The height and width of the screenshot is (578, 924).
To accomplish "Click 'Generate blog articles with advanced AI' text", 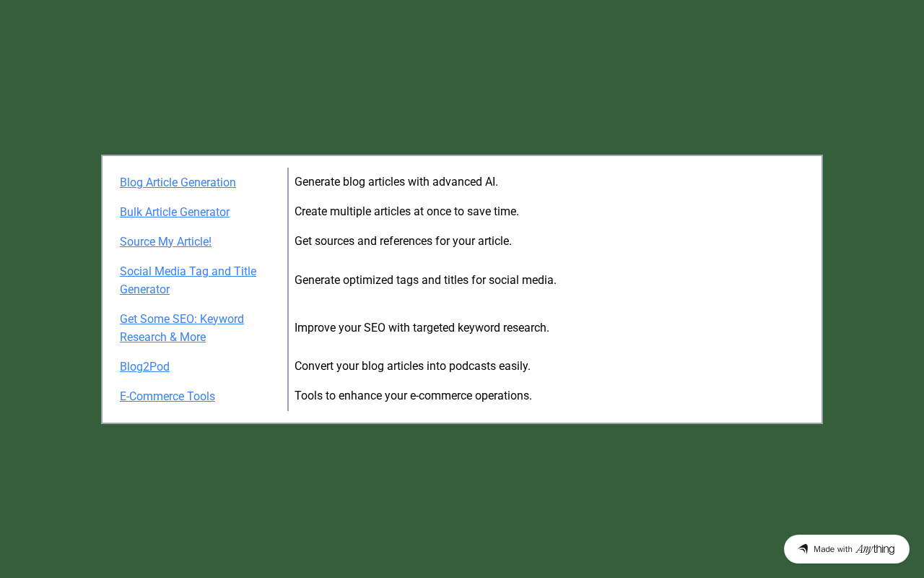I will tap(396, 181).
